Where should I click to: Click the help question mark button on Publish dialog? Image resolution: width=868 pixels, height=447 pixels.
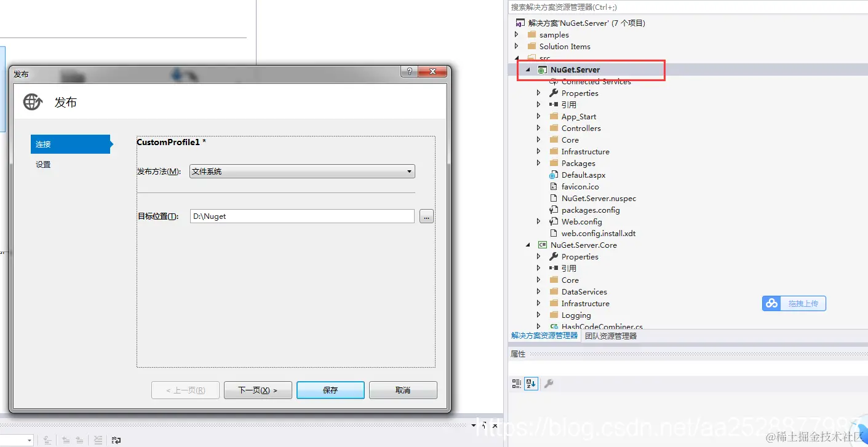(x=409, y=71)
